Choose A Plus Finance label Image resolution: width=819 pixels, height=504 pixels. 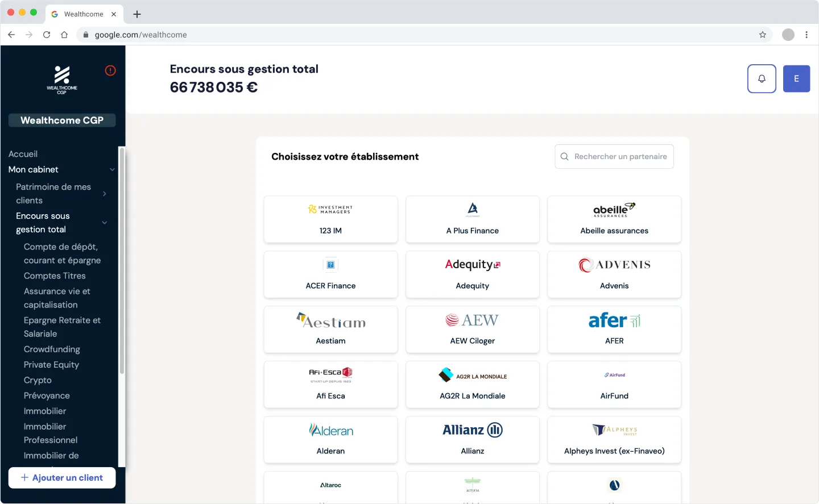tap(473, 231)
